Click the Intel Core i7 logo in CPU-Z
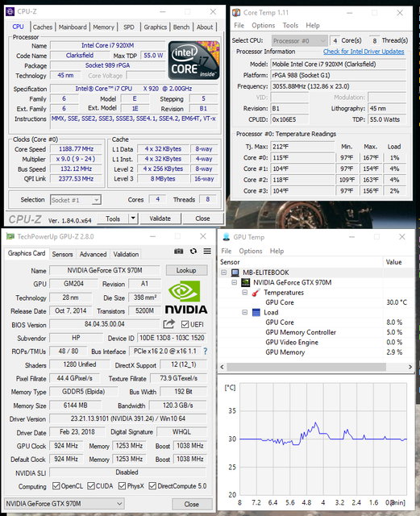420x516 pixels. [193, 60]
